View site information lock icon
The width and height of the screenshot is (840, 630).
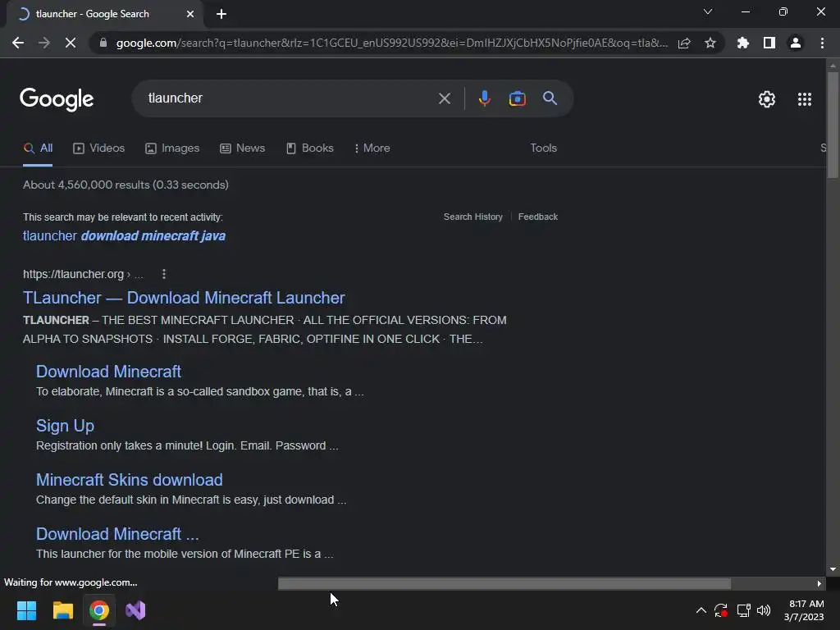[103, 43]
